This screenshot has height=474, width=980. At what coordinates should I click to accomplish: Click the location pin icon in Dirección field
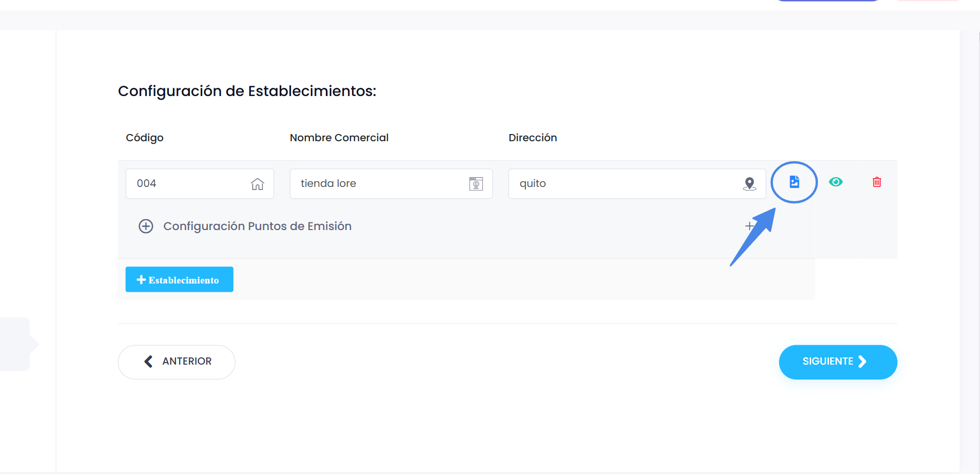coord(750,184)
